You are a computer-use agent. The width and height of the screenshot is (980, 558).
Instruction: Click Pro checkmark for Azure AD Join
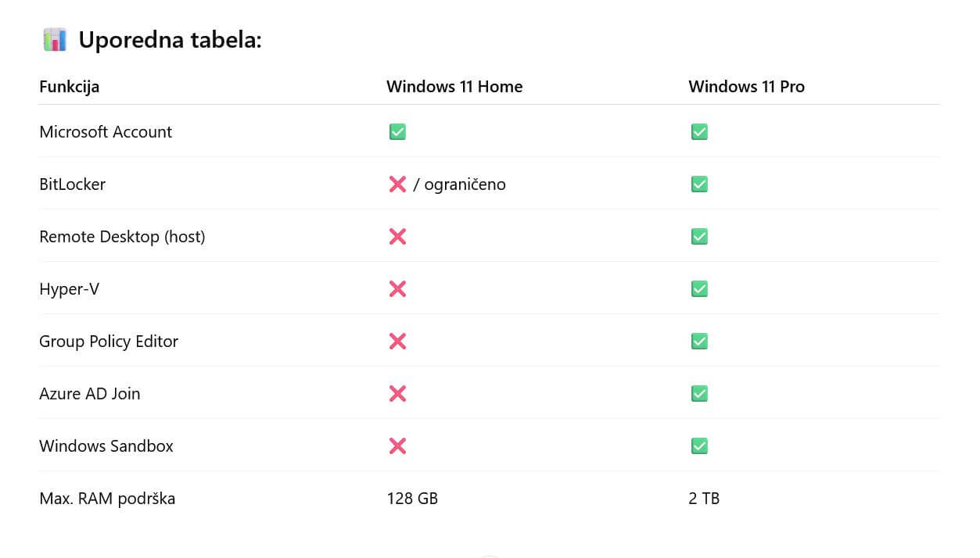tap(699, 394)
